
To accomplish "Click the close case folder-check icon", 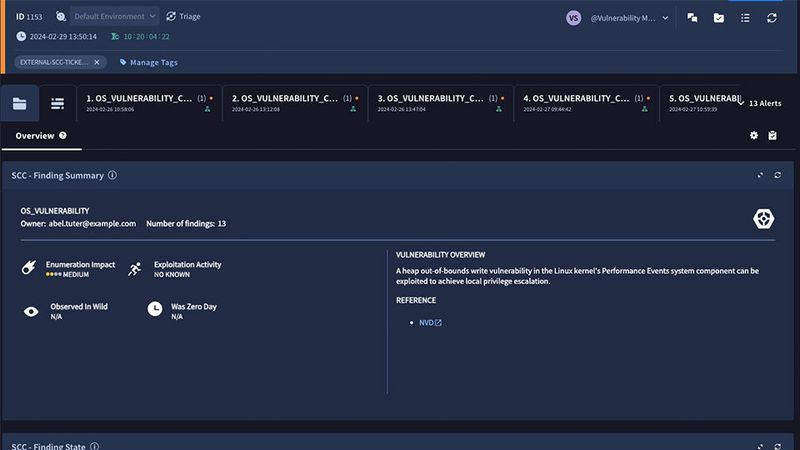I will coord(719,18).
